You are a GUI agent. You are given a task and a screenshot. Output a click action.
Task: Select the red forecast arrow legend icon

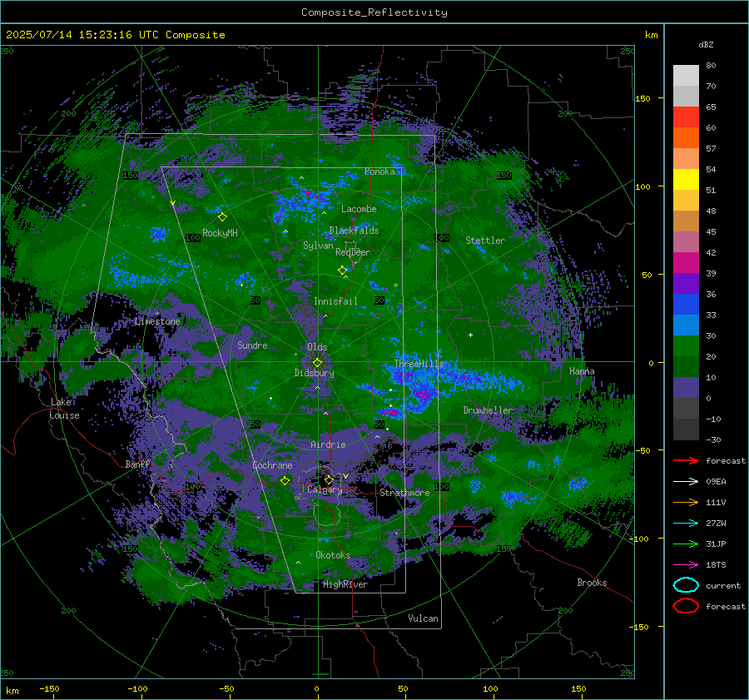point(686,460)
